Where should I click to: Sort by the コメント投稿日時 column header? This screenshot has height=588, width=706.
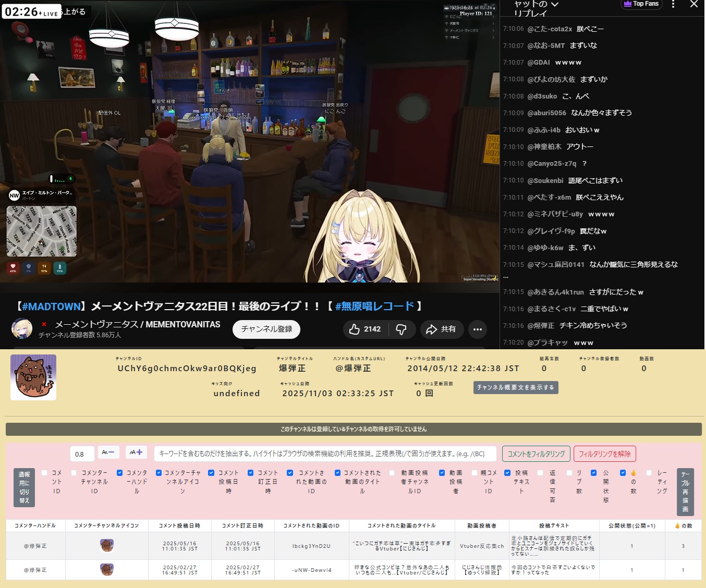tap(179, 525)
